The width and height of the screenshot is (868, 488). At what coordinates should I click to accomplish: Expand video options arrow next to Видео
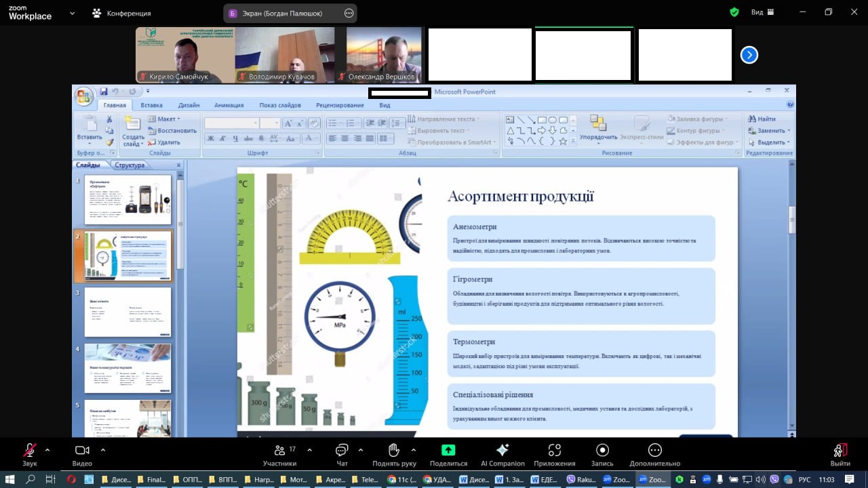click(x=103, y=449)
